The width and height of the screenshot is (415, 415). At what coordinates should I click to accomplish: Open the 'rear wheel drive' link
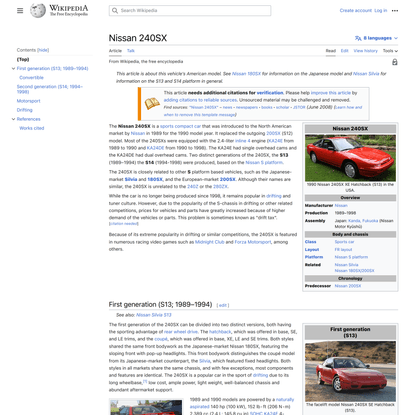181,332
